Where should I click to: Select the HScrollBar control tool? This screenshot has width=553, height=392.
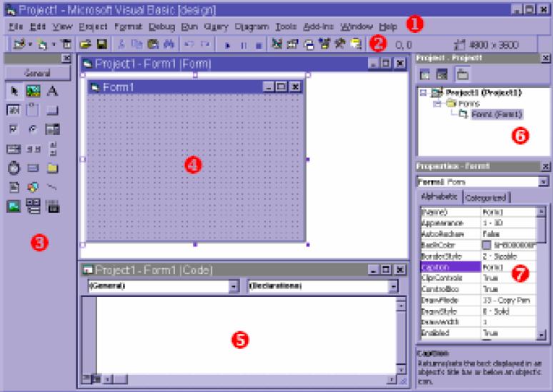[34, 149]
